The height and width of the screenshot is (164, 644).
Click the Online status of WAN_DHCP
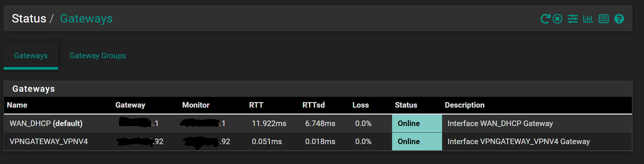coord(409,123)
